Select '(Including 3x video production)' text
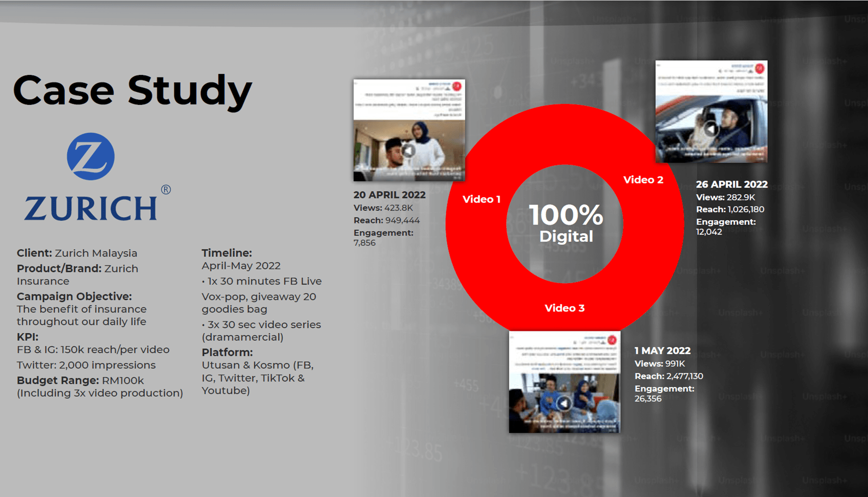Screen dimensions: 868x497 100,393
